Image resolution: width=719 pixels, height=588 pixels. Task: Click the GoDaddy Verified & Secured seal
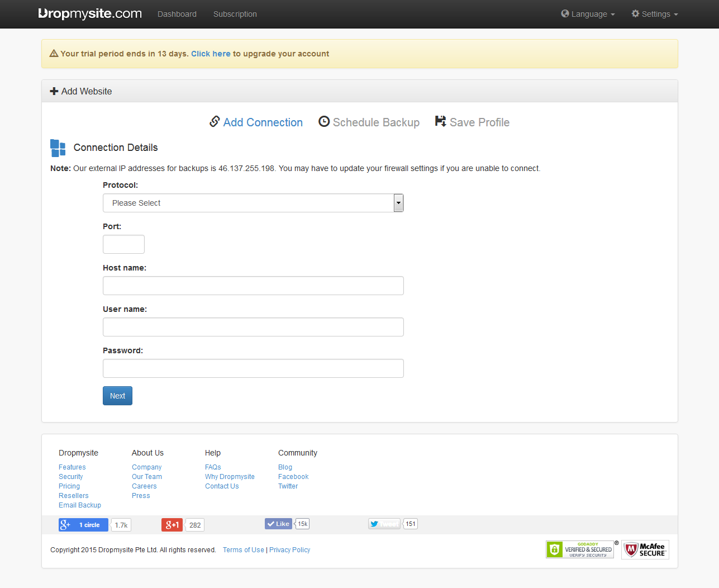pos(580,549)
